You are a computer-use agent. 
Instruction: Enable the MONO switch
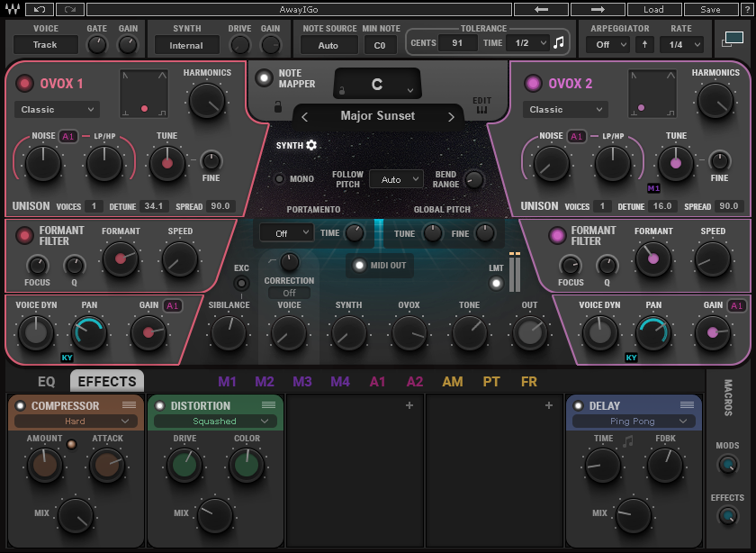279,179
